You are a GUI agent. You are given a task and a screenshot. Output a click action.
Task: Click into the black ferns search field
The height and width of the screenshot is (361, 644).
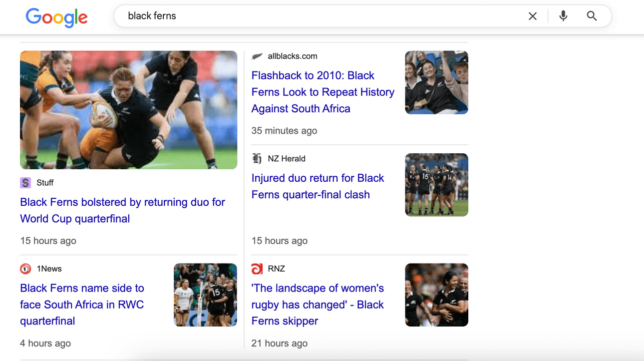pyautogui.click(x=320, y=16)
